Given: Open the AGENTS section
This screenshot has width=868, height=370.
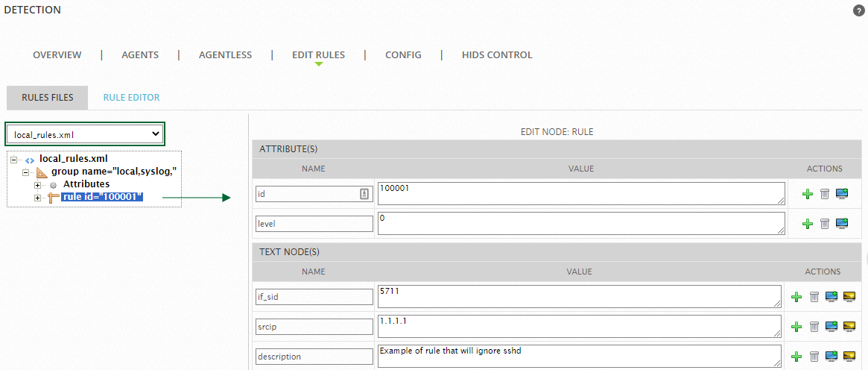Looking at the screenshot, I should [x=140, y=55].
